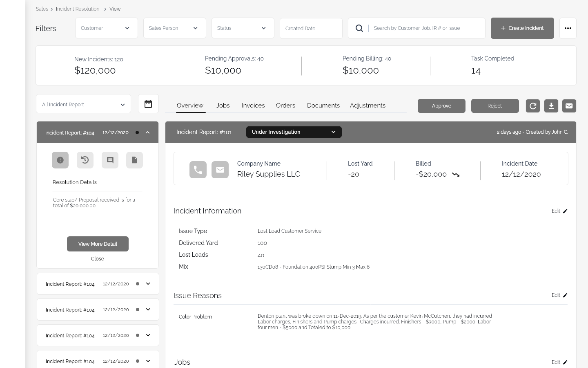Click the Close link under View More Detail

[x=98, y=259]
